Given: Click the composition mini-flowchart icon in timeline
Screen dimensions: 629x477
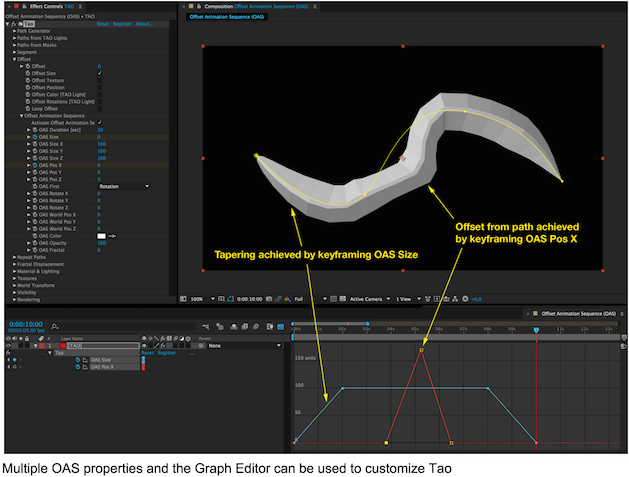Looking at the screenshot, I should point(206,327).
